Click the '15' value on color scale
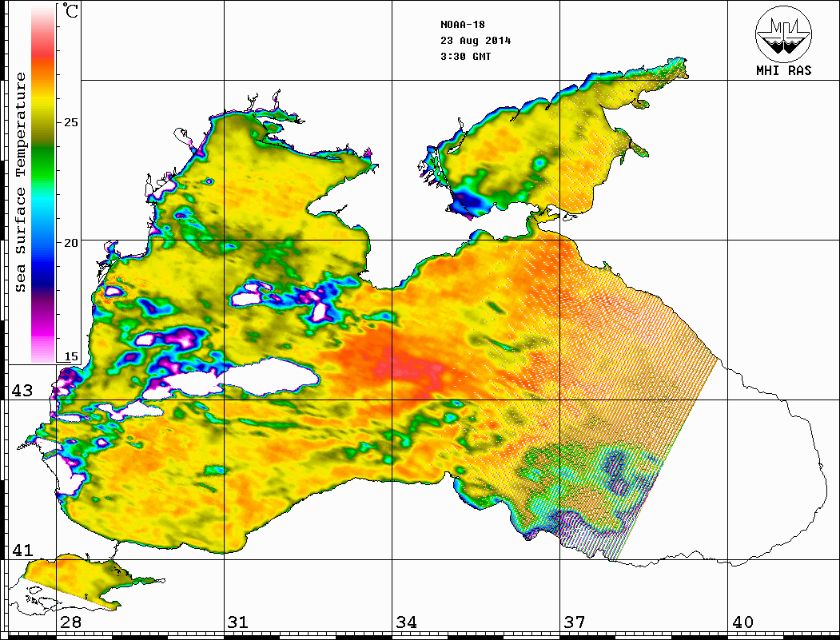 pyautogui.click(x=70, y=356)
